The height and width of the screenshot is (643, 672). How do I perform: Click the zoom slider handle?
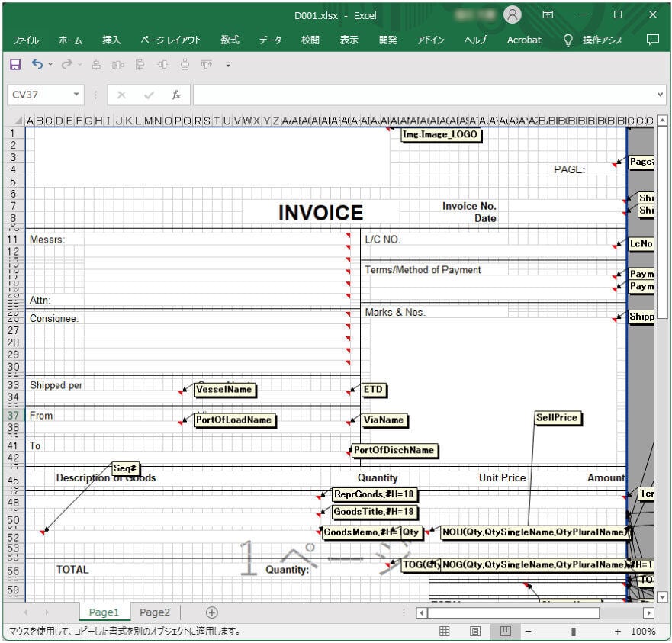[574, 631]
